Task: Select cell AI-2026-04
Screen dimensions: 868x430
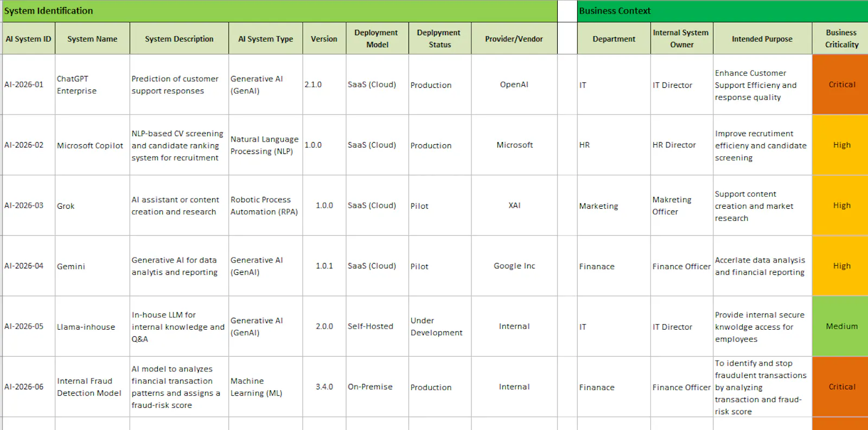Action: coord(29,266)
